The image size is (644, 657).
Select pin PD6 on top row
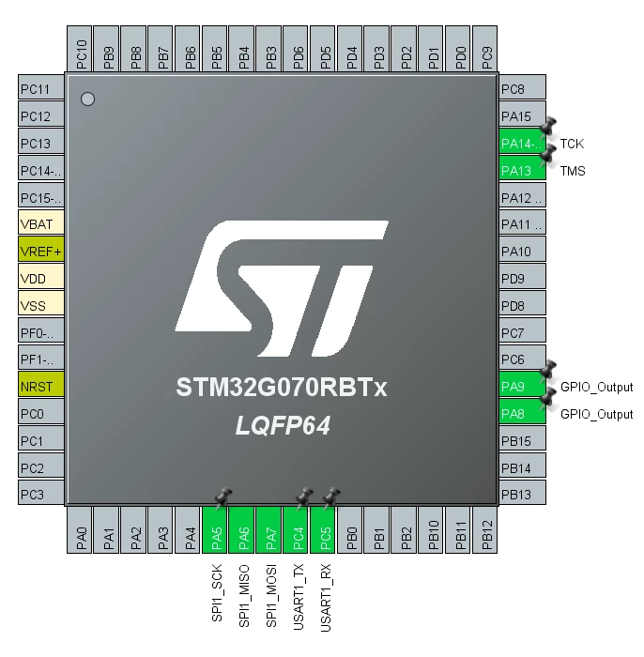click(x=296, y=49)
